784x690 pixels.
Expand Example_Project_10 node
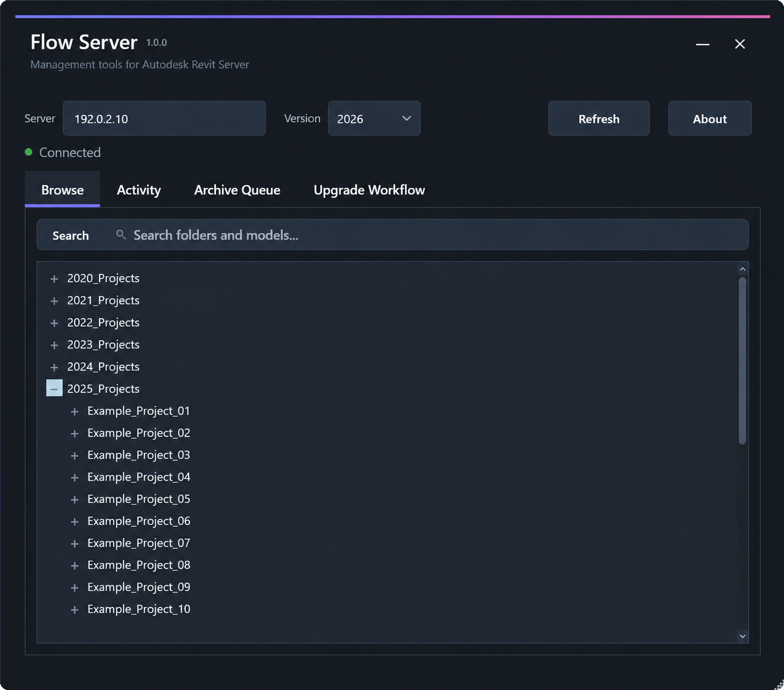(75, 609)
